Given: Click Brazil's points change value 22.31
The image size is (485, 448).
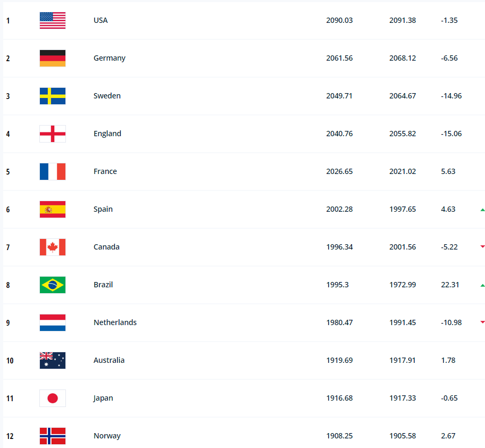Looking at the screenshot, I should tap(450, 285).
